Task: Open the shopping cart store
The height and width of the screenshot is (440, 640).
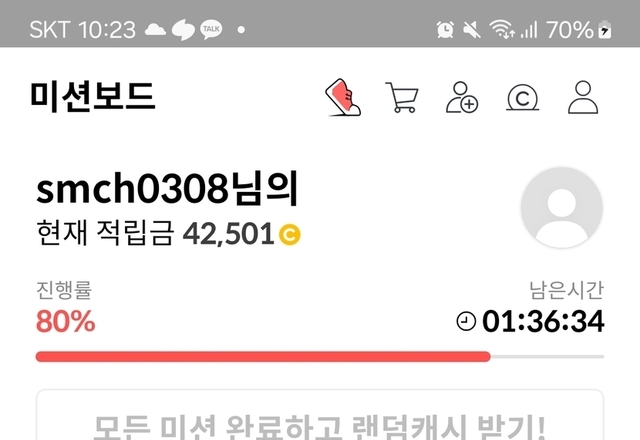Action: (402, 97)
